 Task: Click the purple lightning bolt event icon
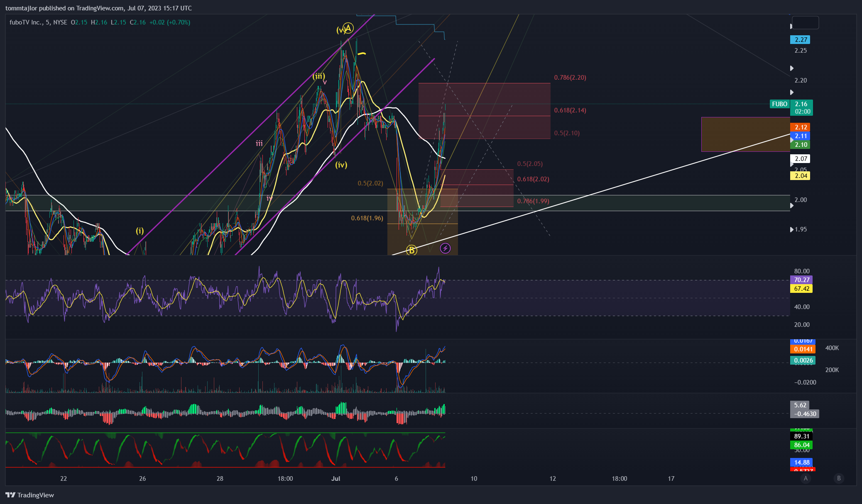[x=445, y=248]
